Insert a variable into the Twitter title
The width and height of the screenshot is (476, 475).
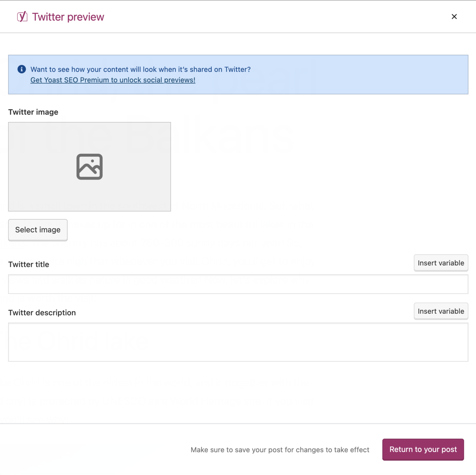(441, 263)
